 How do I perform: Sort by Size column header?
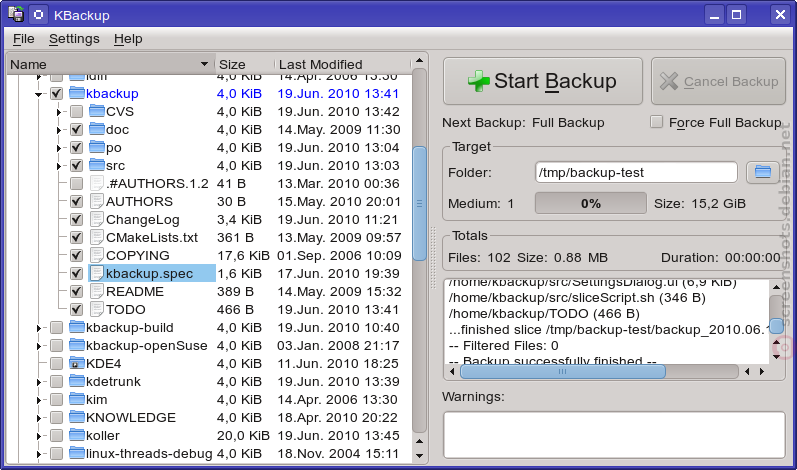coord(245,65)
